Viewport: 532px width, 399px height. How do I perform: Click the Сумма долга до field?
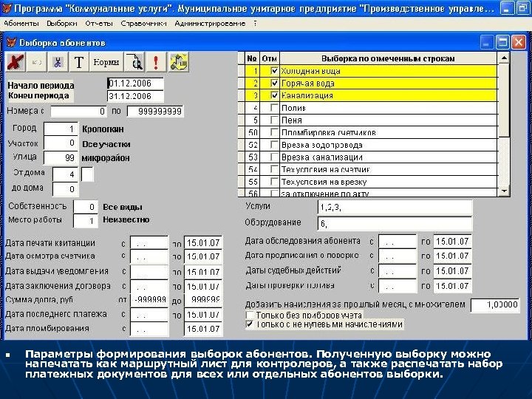[203, 300]
